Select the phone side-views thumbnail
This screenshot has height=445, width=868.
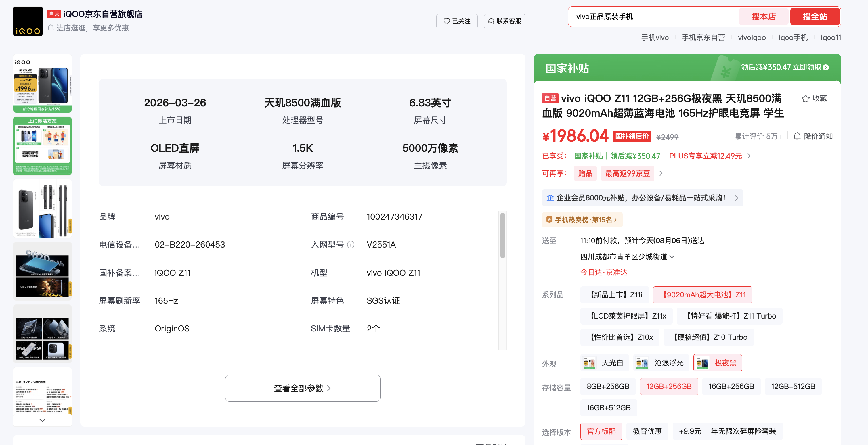[43, 208]
